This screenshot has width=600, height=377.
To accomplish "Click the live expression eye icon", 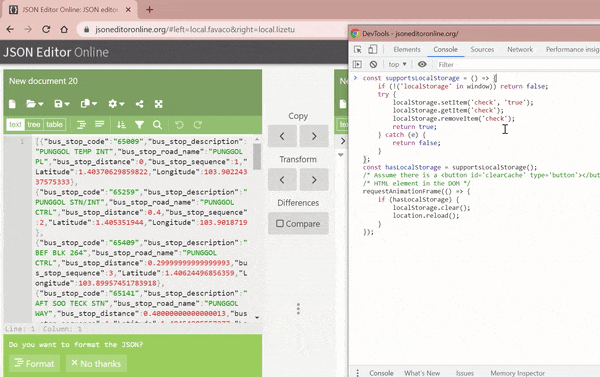I will 422,64.
